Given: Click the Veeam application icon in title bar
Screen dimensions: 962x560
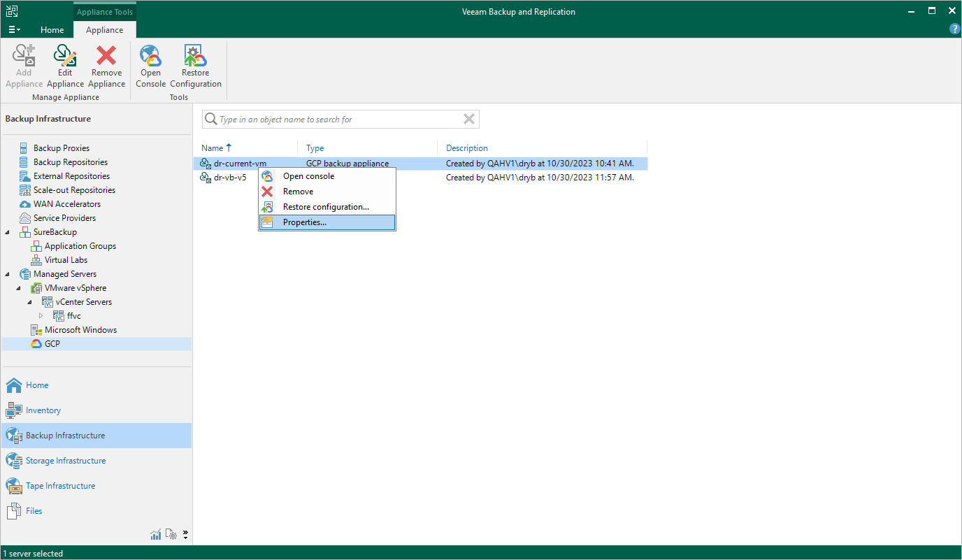Looking at the screenshot, I should (12, 11).
